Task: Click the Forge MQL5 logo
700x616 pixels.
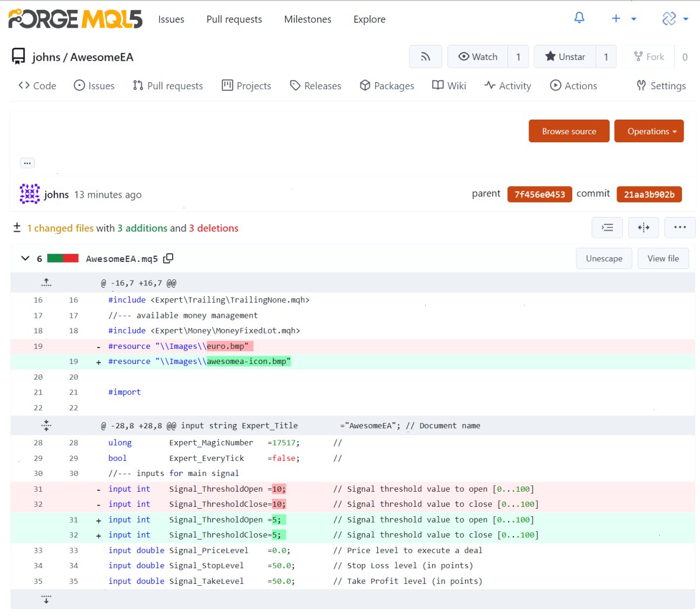Action: [x=75, y=19]
